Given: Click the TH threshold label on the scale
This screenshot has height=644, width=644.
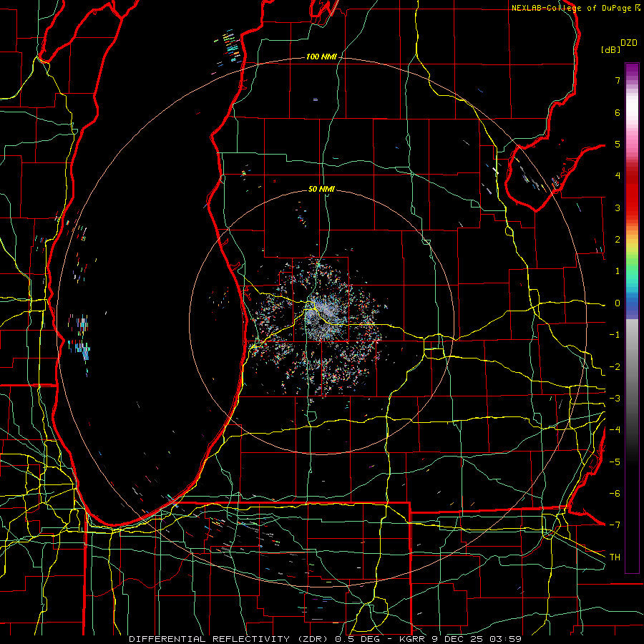Looking at the screenshot, I should (615, 557).
